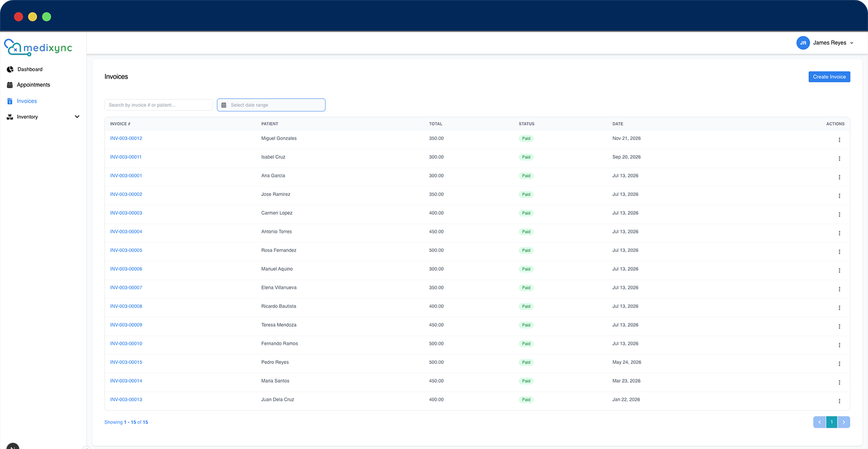Click the date Mar 23, 2026
The height and width of the screenshot is (449, 868).
tap(626, 381)
